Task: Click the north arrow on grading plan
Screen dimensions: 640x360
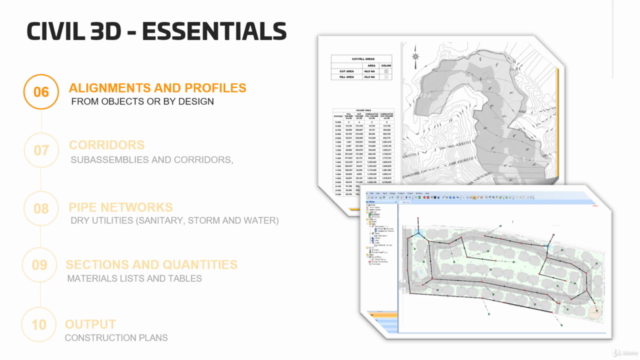Action: click(x=415, y=56)
